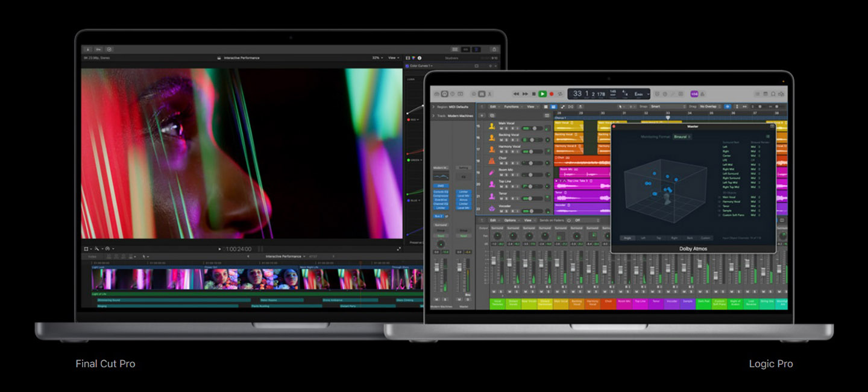
Task: Click the Share icon in Final Cut Pro
Action: pos(494,49)
